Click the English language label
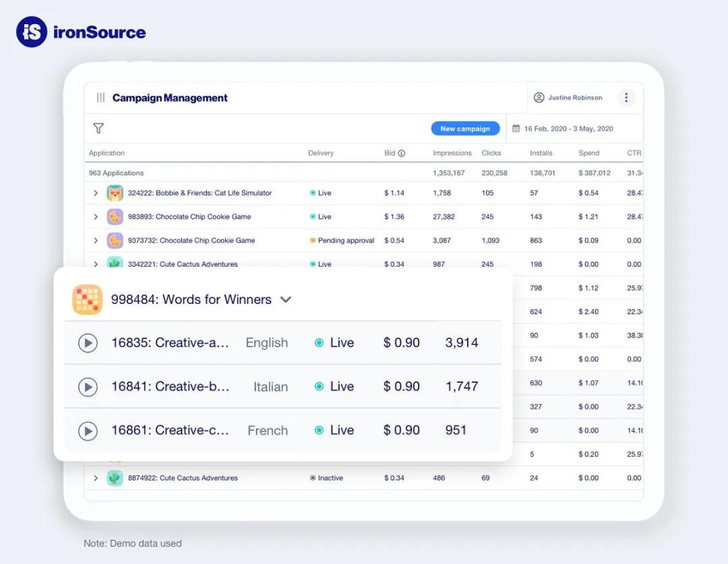Image resolution: width=728 pixels, height=564 pixels. [266, 342]
